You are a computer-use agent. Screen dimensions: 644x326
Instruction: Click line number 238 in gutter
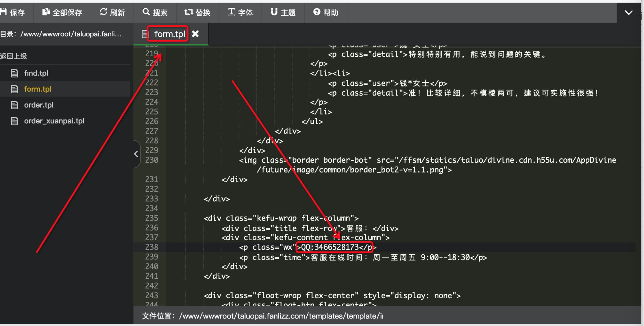[152, 247]
